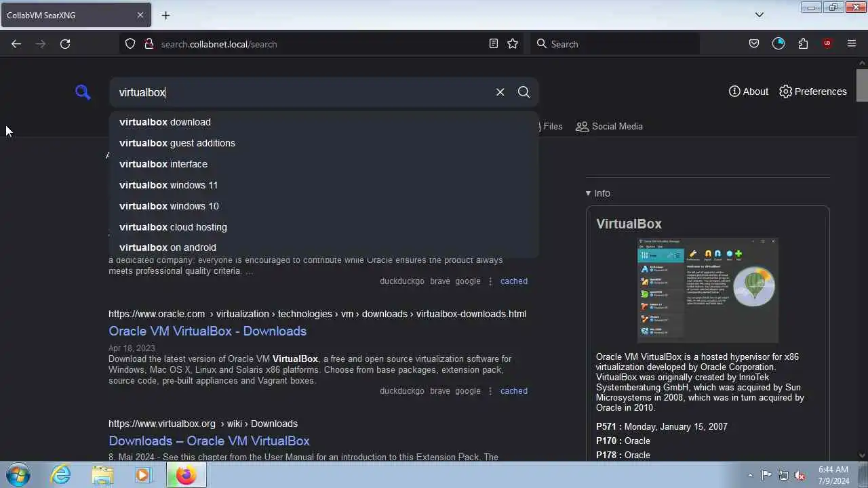
Task: Click 'P571 : Monday, January 15, 2007' entry
Action: point(662,426)
